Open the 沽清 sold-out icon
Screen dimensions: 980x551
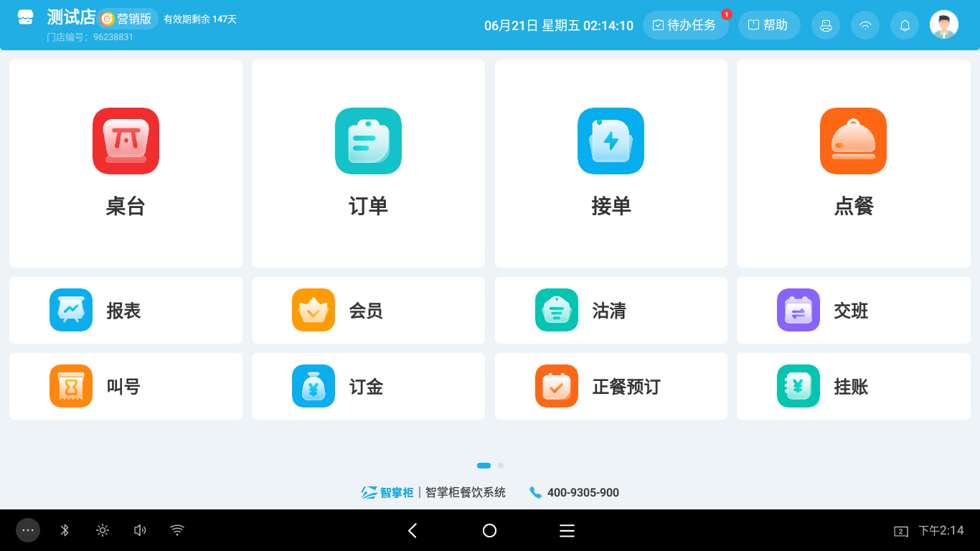(557, 310)
